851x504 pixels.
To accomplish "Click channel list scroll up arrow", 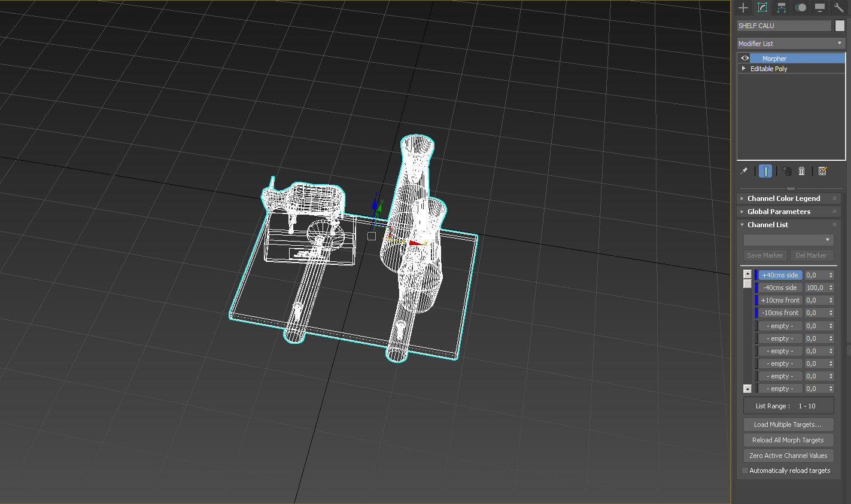I will [747, 274].
